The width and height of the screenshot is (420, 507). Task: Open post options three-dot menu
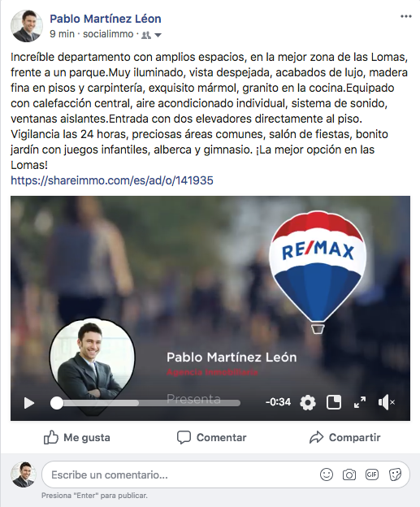click(405, 16)
